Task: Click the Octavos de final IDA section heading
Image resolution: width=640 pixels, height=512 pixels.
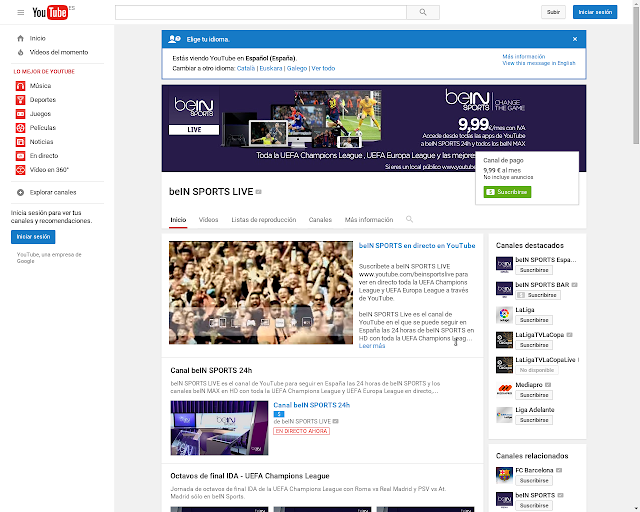Action: click(x=250, y=476)
